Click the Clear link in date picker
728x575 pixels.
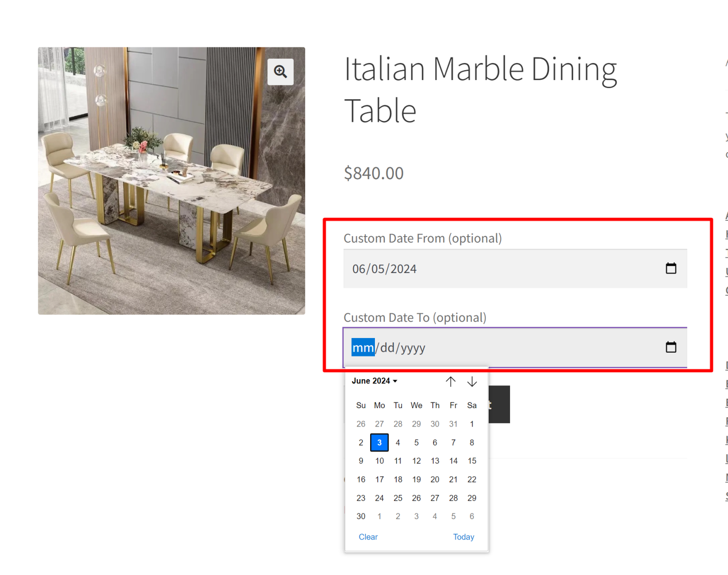click(368, 537)
